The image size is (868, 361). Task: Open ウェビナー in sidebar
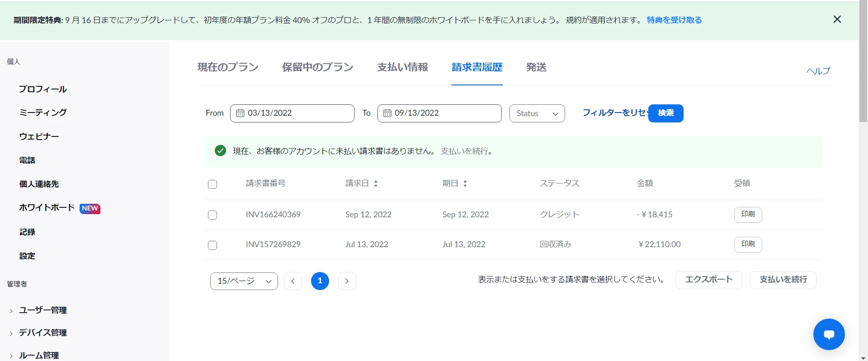coord(39,136)
